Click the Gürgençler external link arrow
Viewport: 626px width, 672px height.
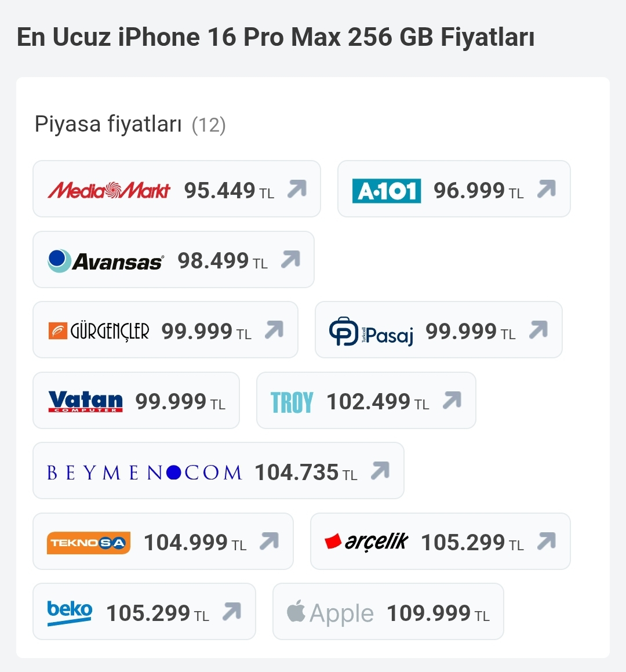click(x=274, y=329)
